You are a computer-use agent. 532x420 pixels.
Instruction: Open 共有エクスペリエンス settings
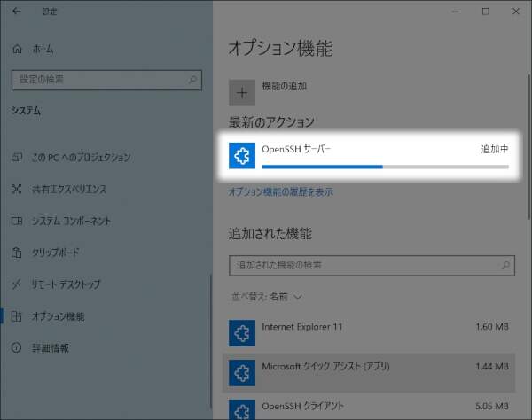click(69, 189)
